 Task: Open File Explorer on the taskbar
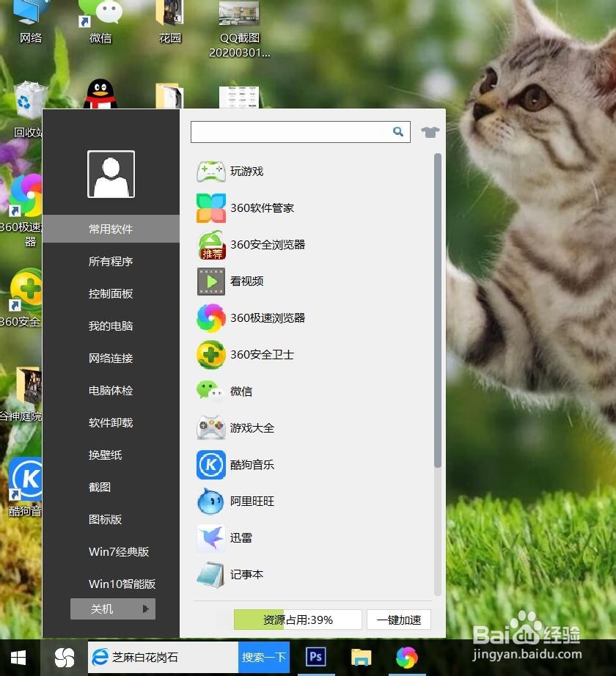[x=362, y=658]
